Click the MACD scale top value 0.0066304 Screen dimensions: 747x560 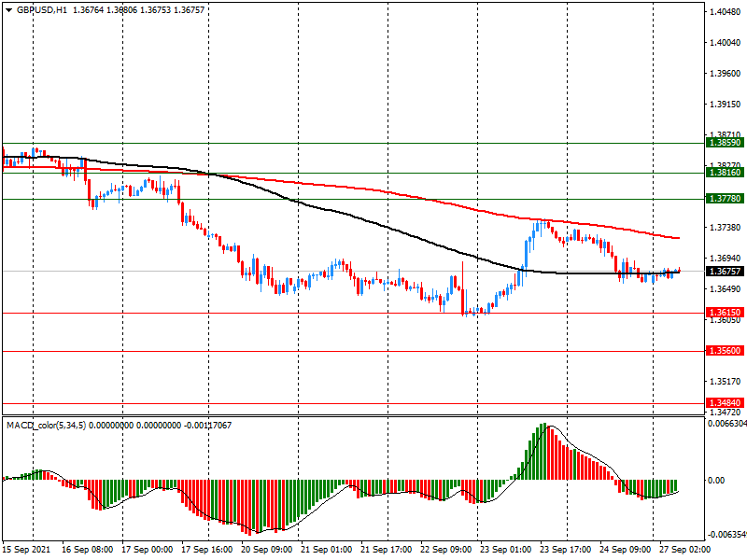[727, 424]
